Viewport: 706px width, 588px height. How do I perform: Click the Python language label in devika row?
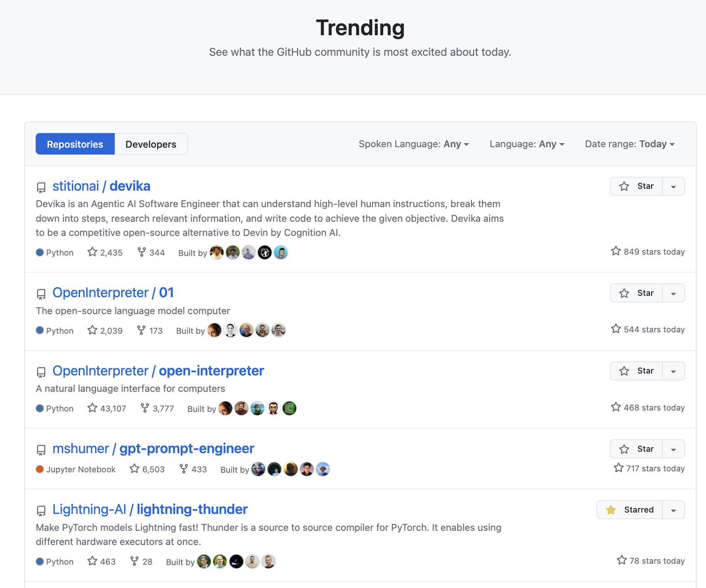(x=55, y=253)
